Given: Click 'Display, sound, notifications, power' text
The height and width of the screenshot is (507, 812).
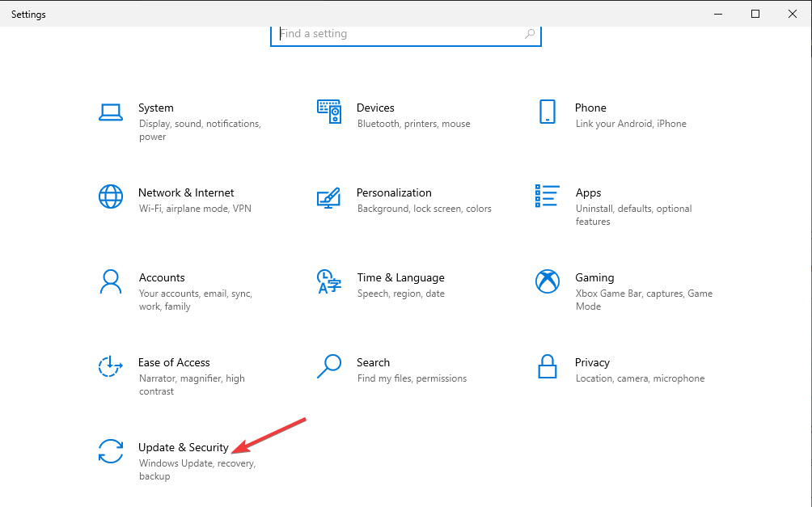Looking at the screenshot, I should [x=200, y=130].
